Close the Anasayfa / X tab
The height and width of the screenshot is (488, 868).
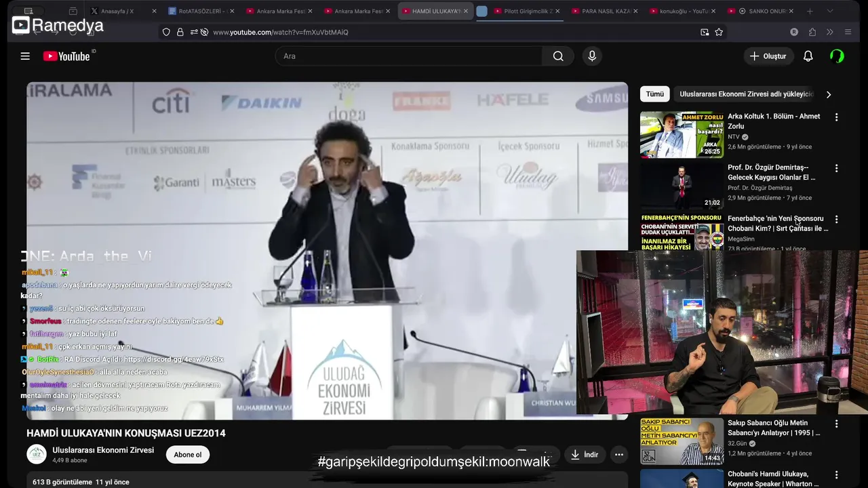pos(154,11)
